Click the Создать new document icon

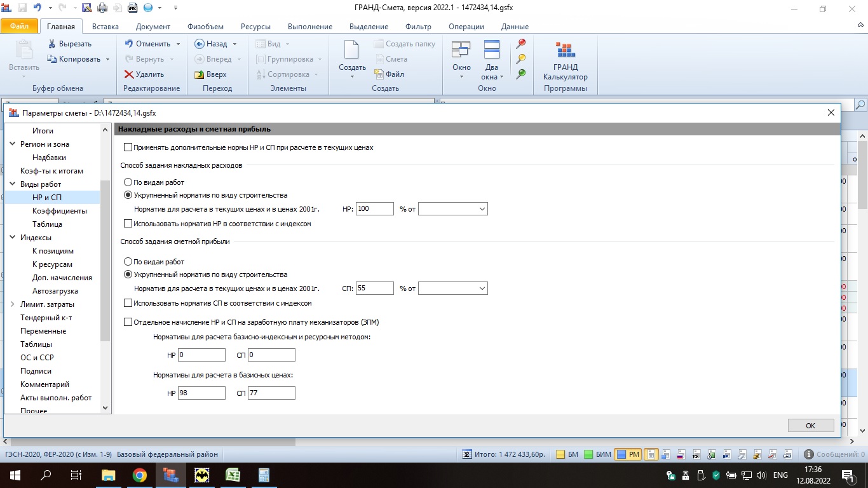tap(352, 50)
